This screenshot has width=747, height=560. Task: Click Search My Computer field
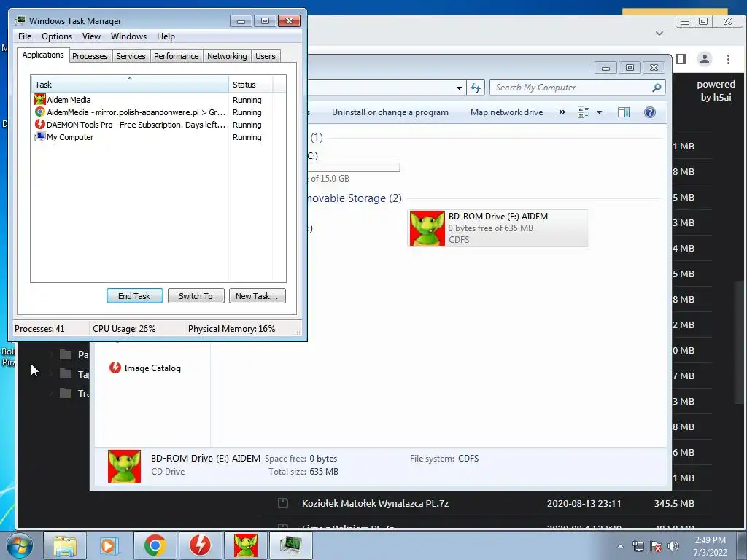572,87
